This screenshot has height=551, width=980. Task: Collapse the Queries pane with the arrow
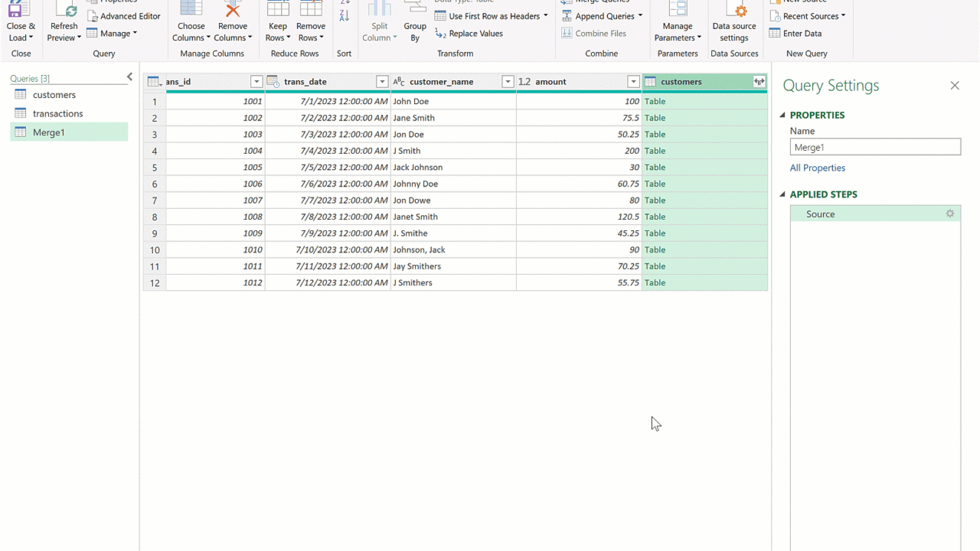tap(129, 77)
